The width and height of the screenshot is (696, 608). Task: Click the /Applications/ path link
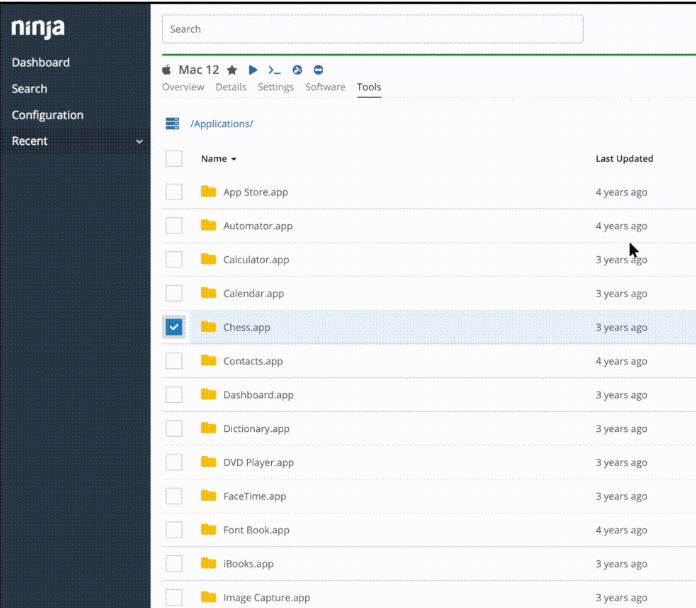[x=221, y=124]
